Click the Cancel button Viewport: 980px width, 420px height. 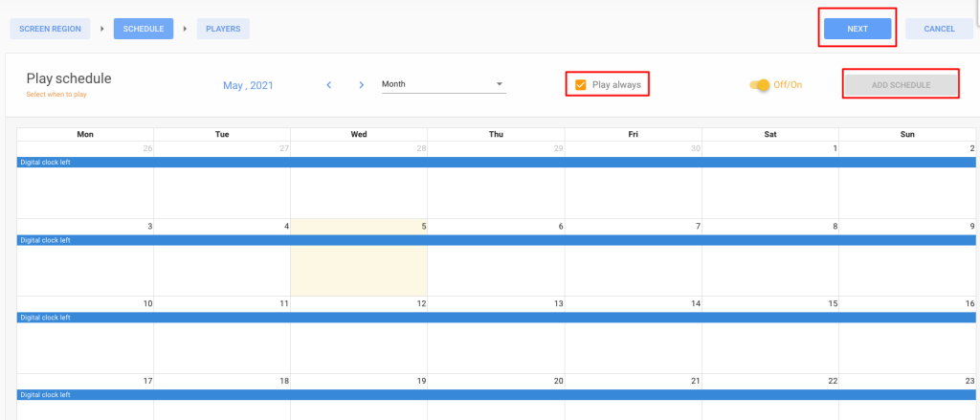point(940,29)
